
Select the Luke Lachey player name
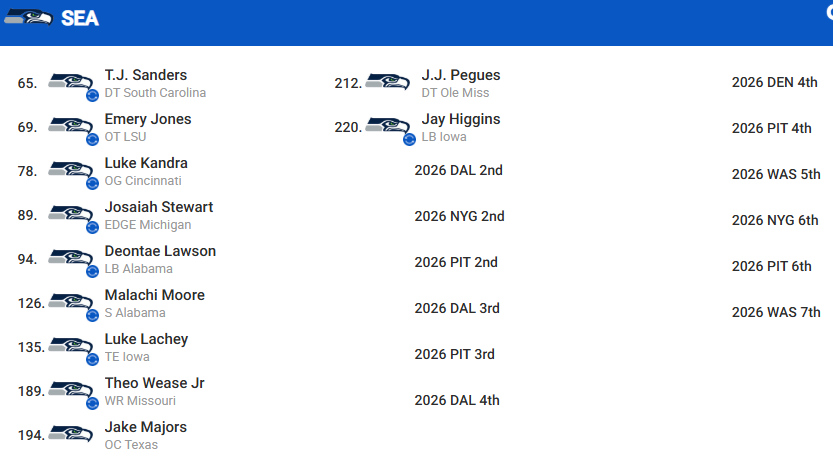(x=146, y=339)
